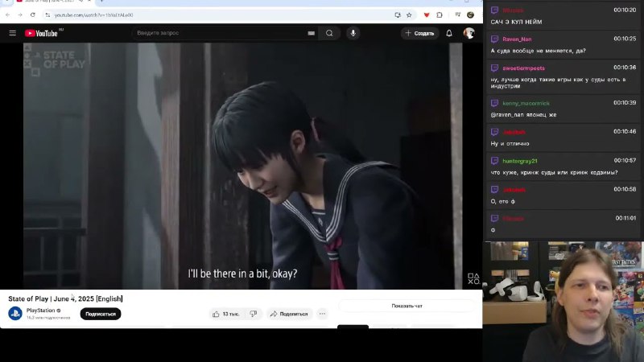Like the video (13 тыс.)

click(x=225, y=314)
